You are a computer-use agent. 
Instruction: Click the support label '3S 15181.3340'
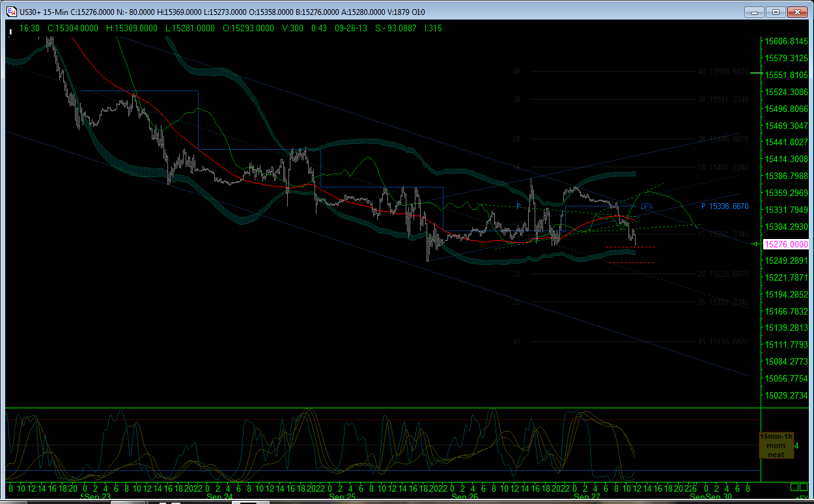click(x=723, y=302)
